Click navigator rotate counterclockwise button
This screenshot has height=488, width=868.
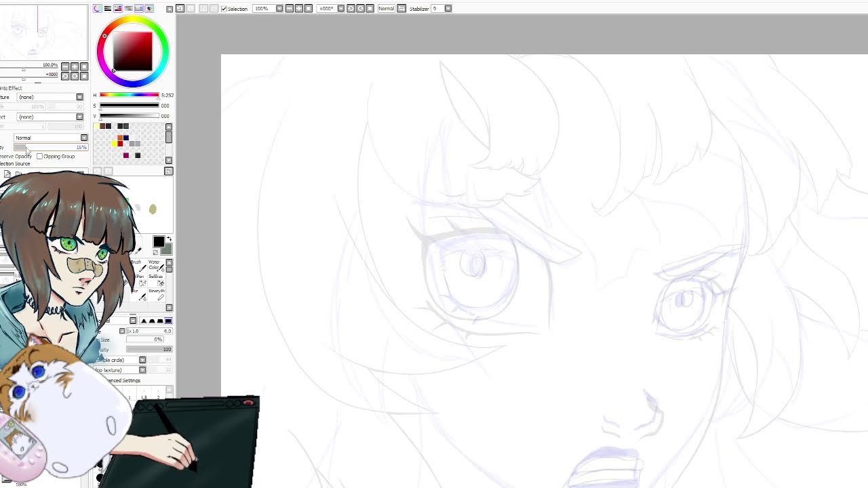point(65,76)
